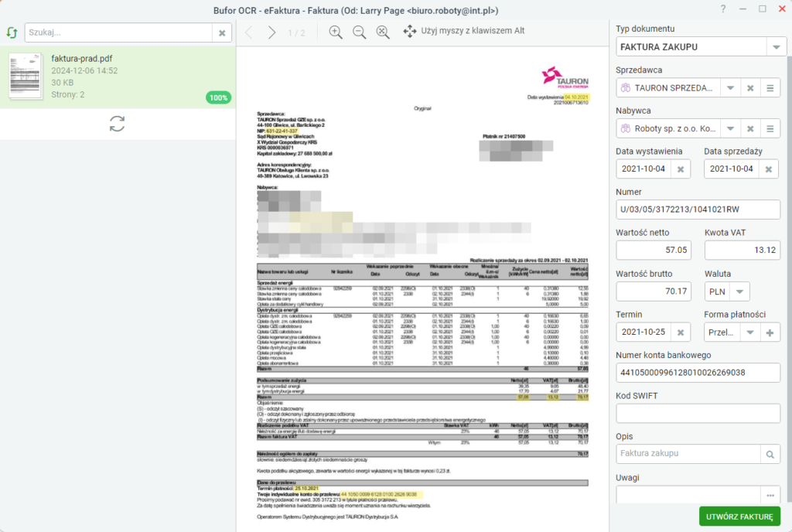The image size is (792, 532).
Task: Expand the Typ dokumentu dropdown
Action: 777,47
